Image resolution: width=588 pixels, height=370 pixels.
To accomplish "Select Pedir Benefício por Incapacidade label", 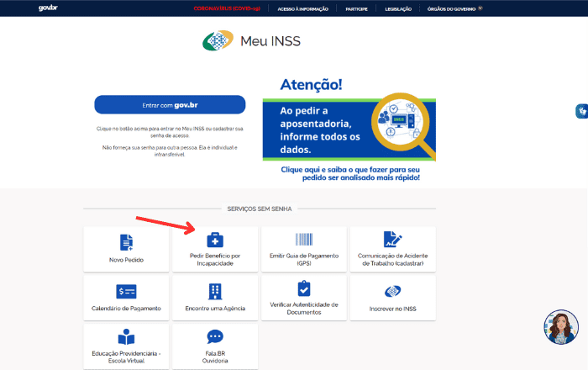I will click(x=215, y=260).
